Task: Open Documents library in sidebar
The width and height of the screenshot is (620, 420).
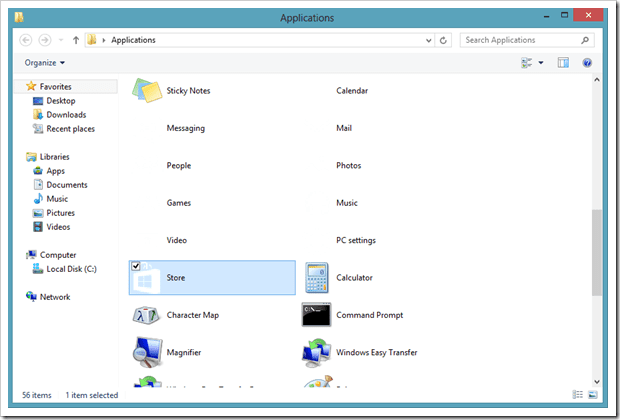Action: [67, 185]
